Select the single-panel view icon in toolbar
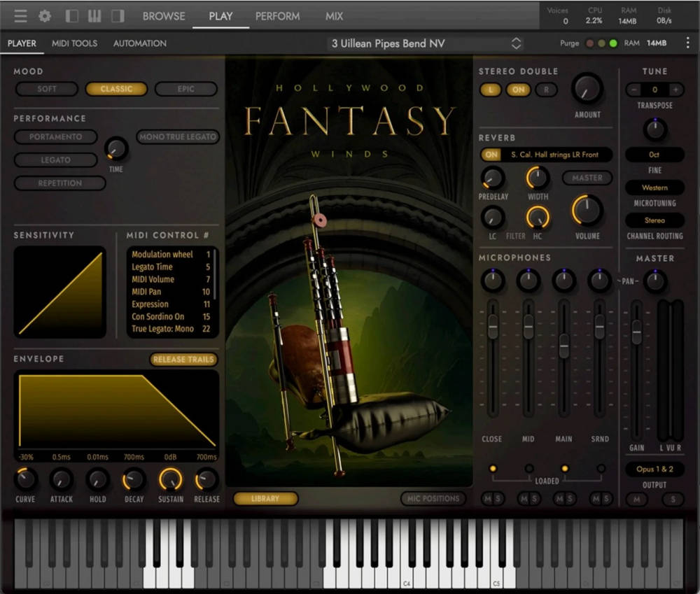Viewport: 700px width, 594px height. click(x=71, y=15)
